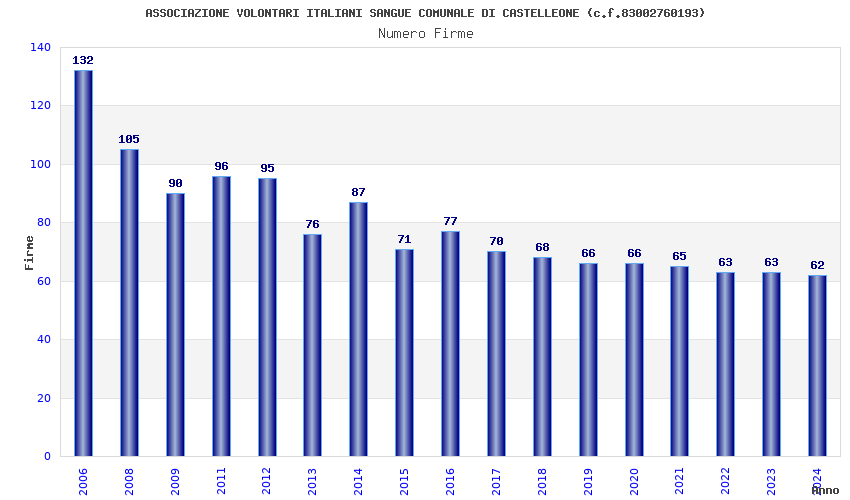Click the data label 90
The width and height of the screenshot is (850, 500).
175,183
